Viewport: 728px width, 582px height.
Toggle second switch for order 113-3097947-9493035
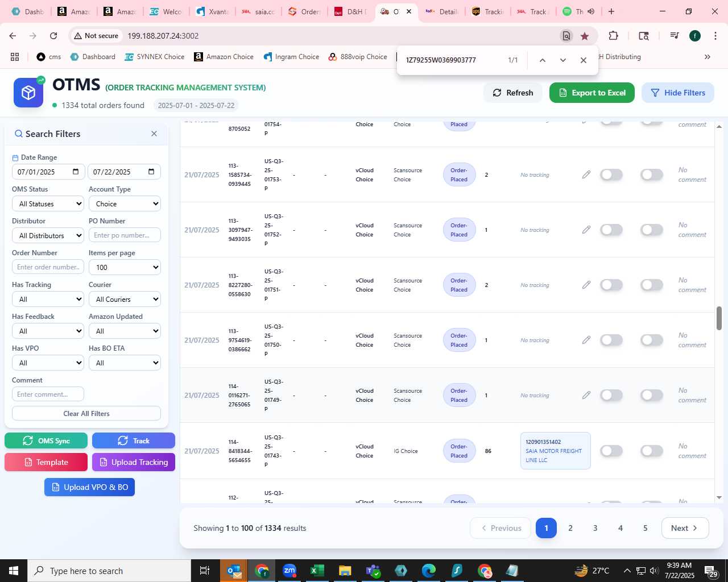click(x=652, y=230)
